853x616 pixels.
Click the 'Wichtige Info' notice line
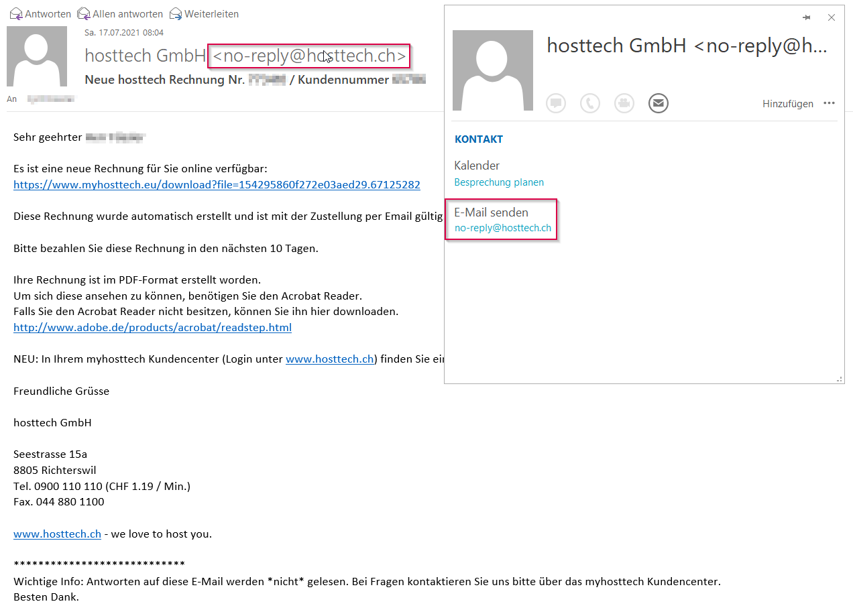[x=367, y=582]
